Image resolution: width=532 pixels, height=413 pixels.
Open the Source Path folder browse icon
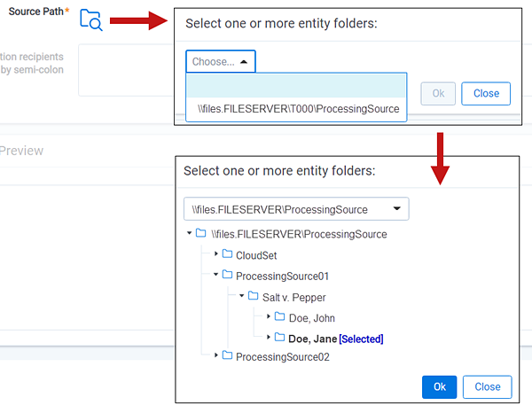click(x=91, y=20)
